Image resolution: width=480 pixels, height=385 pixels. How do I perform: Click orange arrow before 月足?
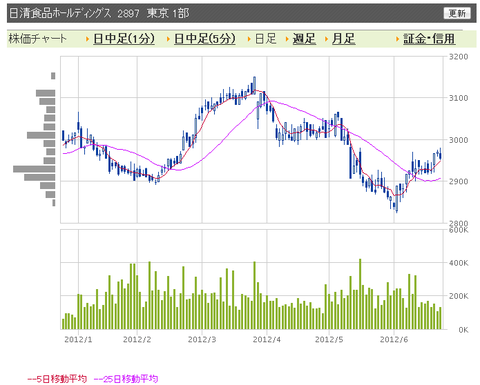coord(326,39)
